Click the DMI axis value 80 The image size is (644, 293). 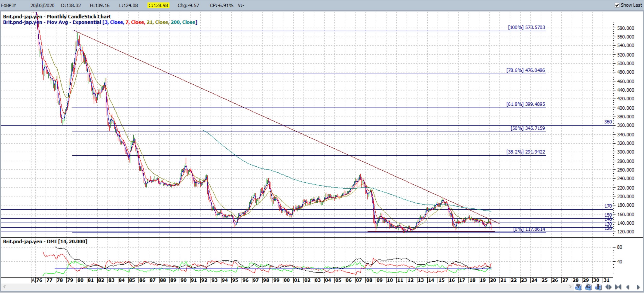coord(620,247)
